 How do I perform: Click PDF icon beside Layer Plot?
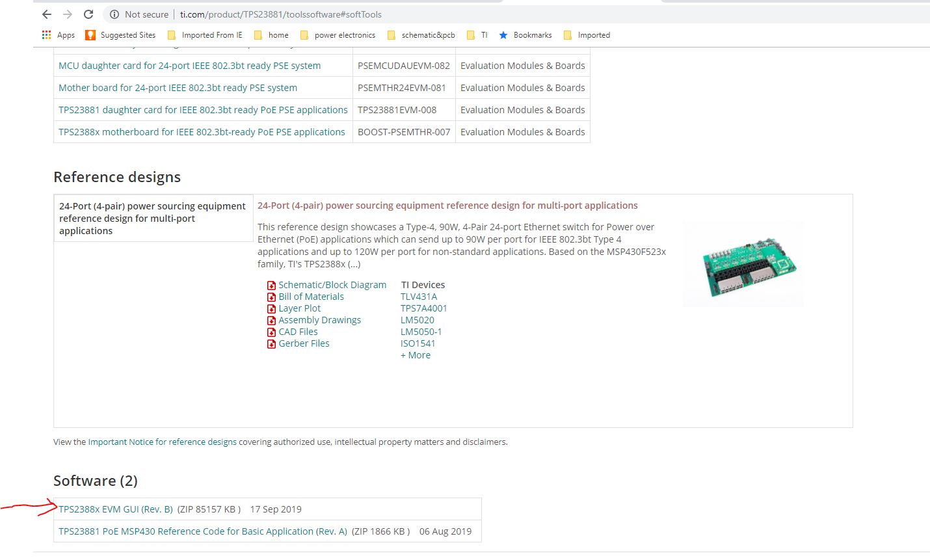(272, 309)
